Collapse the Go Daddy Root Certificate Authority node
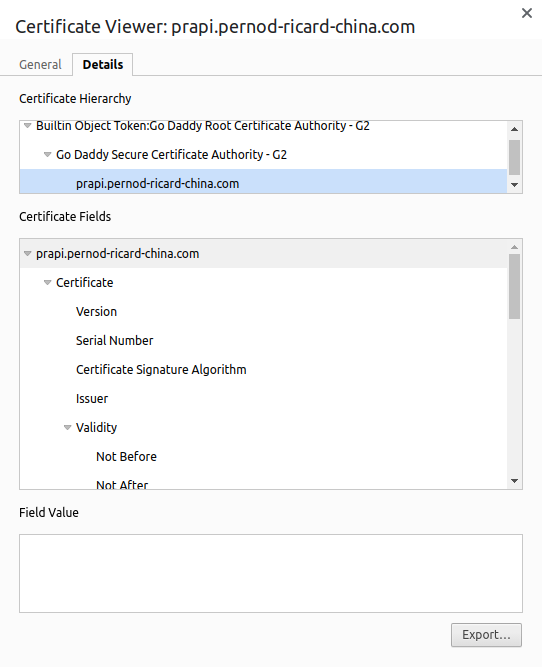The height and width of the screenshot is (667, 542). tap(28, 125)
